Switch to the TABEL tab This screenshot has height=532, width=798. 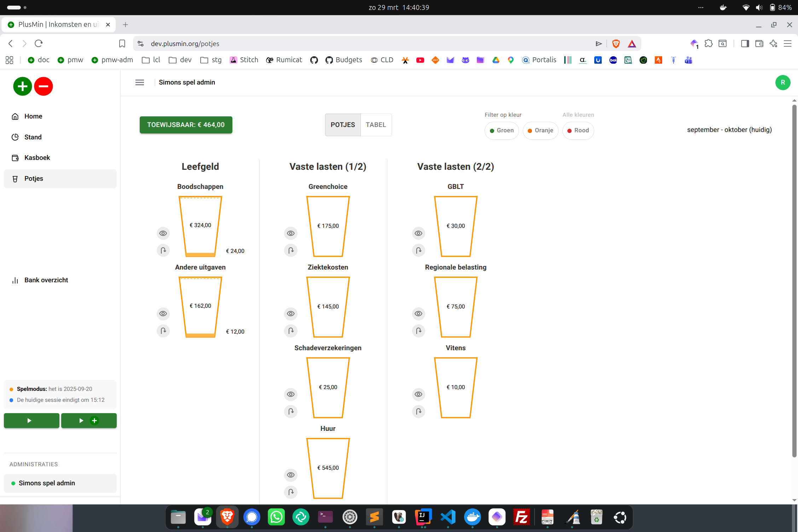tap(376, 125)
